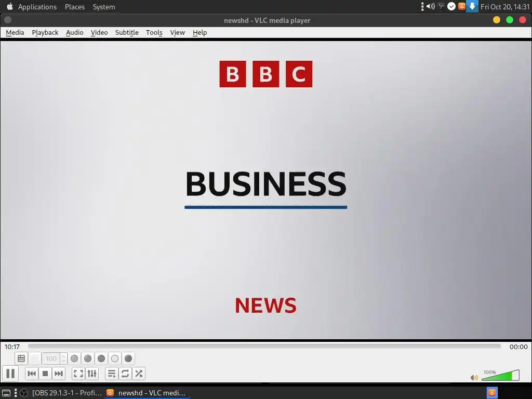Open the Places panel menu
Viewport: 532px width, 399px height.
tap(75, 7)
